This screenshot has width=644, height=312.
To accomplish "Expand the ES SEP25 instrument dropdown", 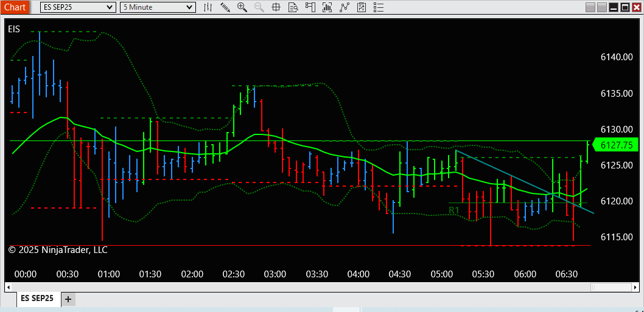I will coord(78,7).
